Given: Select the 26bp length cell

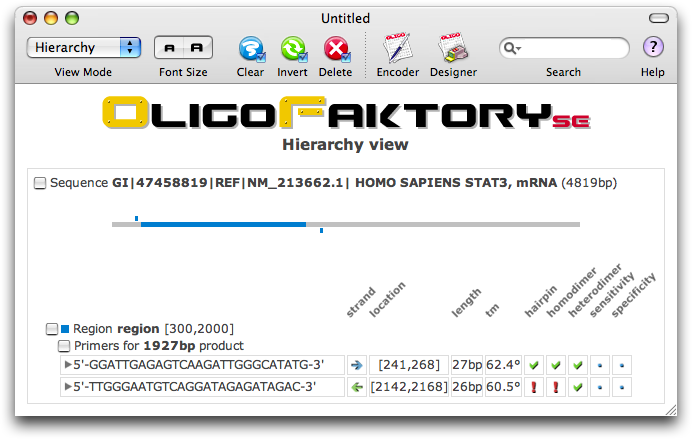Looking at the screenshot, I should 467,387.
